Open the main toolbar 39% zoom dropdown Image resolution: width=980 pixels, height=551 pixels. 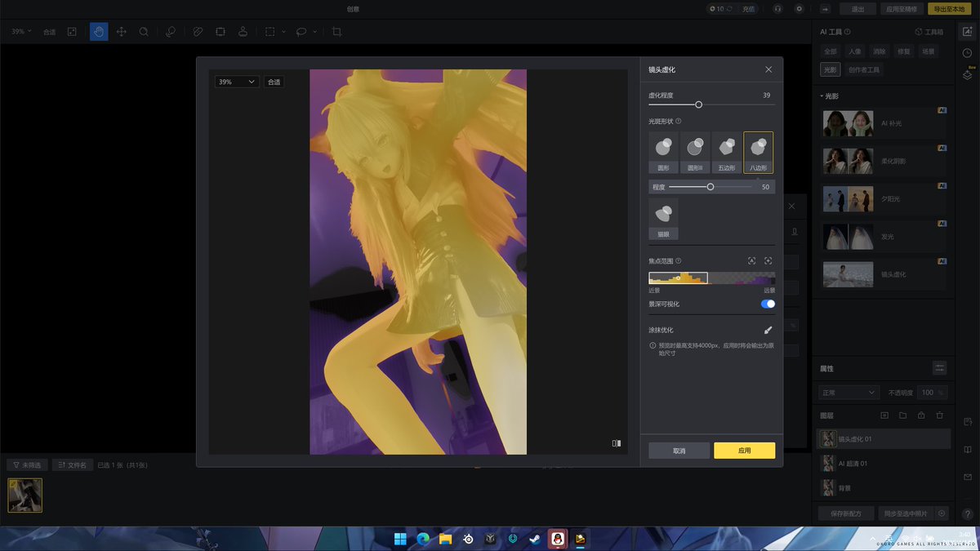(21, 32)
